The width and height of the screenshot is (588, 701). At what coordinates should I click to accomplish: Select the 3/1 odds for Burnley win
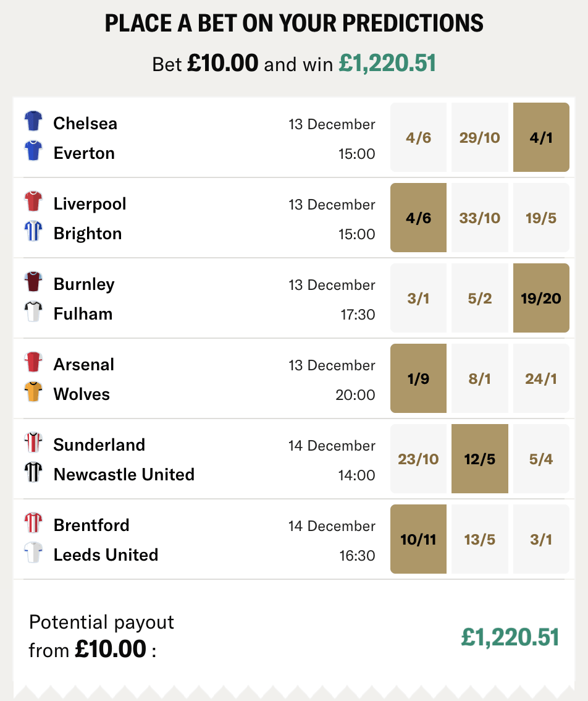pyautogui.click(x=418, y=298)
